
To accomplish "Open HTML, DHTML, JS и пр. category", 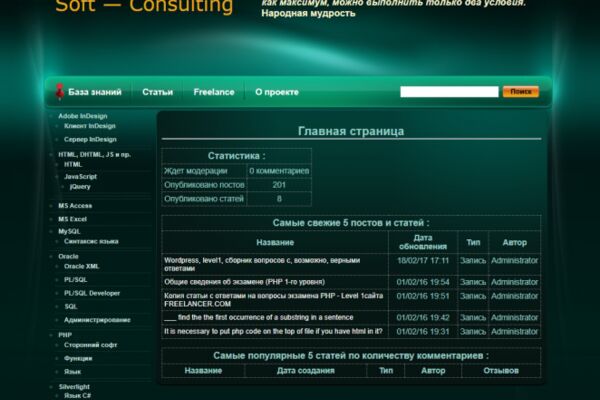I will pyautogui.click(x=95, y=155).
